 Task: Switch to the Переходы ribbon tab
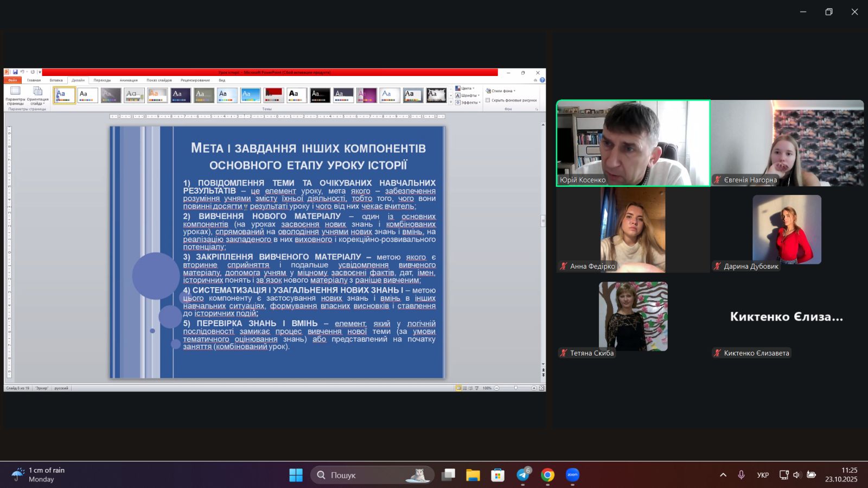pos(102,80)
